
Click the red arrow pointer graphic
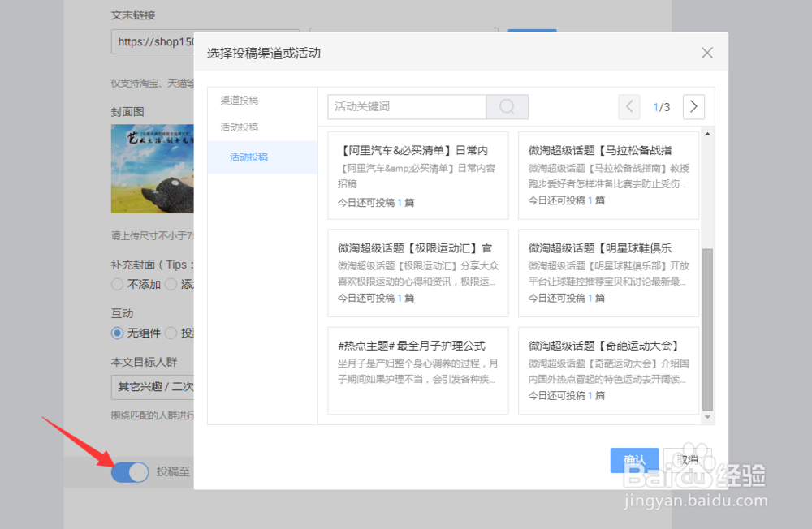(x=77, y=442)
